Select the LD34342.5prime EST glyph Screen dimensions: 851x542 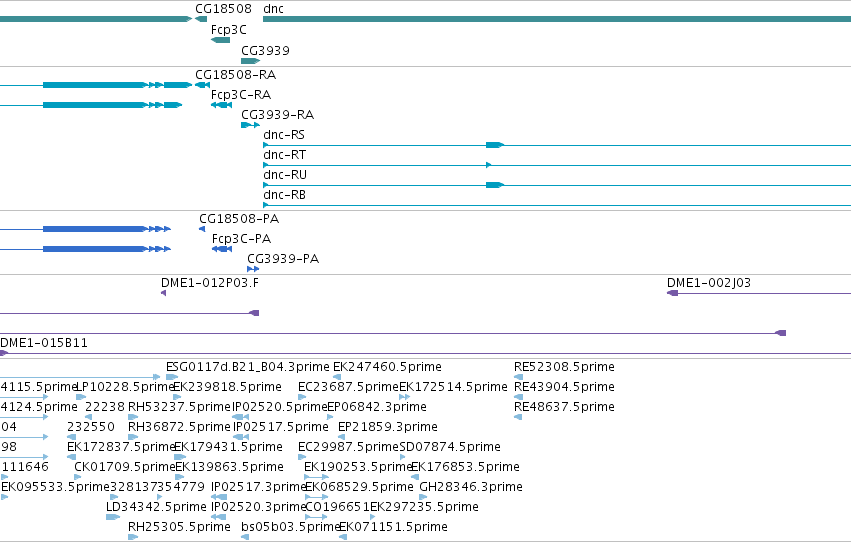(113, 517)
